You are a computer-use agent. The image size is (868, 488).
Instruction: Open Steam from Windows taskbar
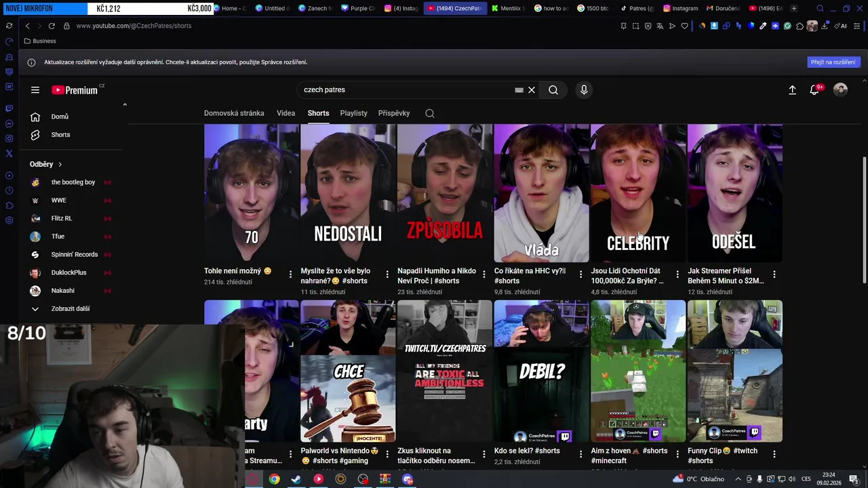click(x=296, y=479)
